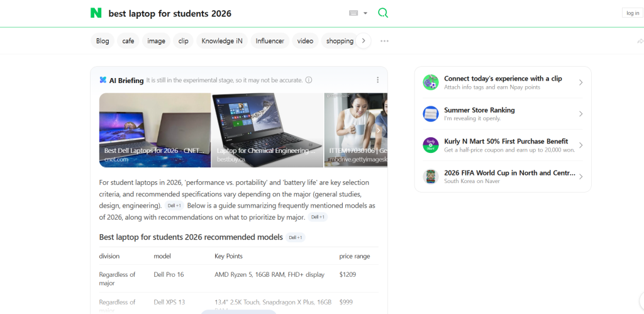Click the share arrow icon at right edge
Image resolution: width=644 pixels, height=314 pixels.
[640, 41]
